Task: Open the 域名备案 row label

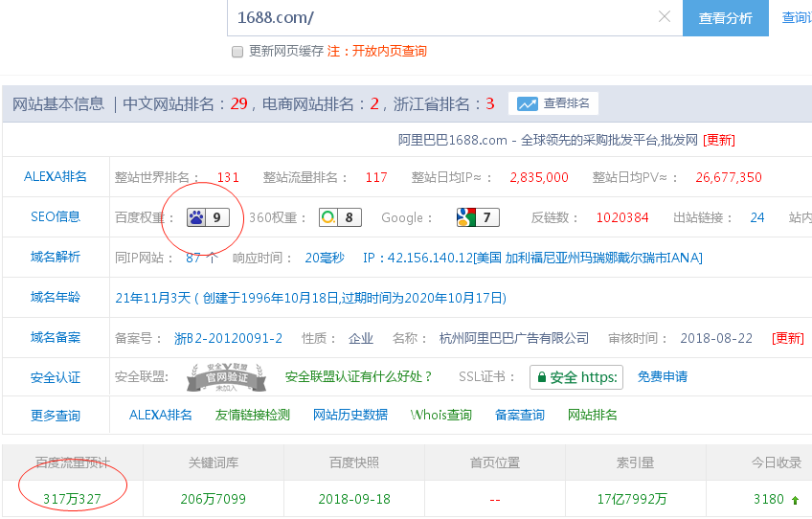Action: [x=56, y=338]
